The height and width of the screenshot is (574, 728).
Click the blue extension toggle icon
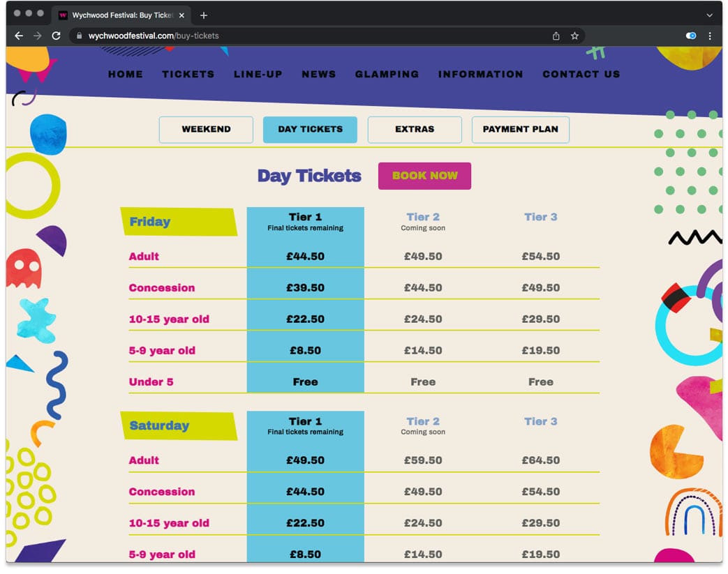point(691,36)
